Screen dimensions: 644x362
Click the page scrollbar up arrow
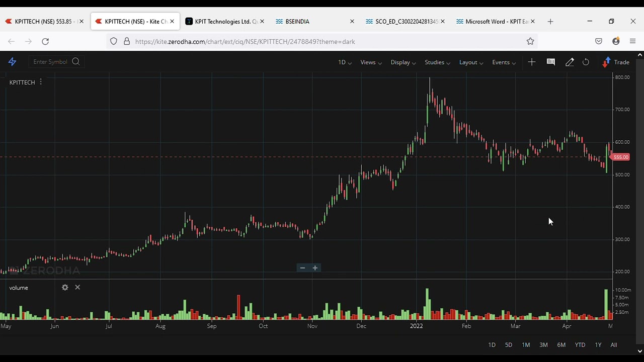point(640,54)
